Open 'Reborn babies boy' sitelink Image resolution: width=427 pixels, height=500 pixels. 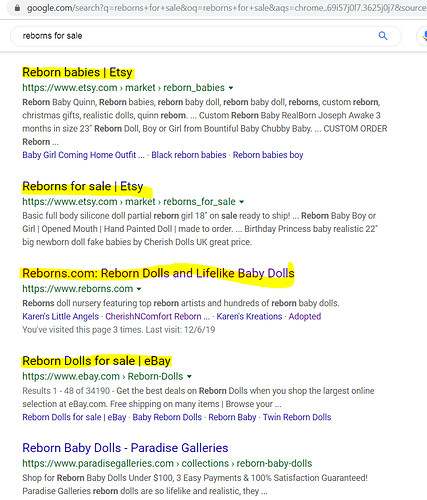(268, 155)
